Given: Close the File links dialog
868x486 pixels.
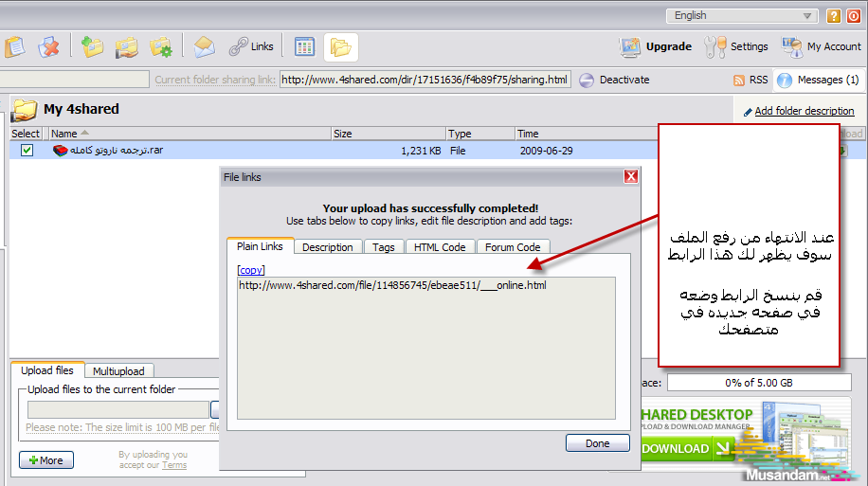Looking at the screenshot, I should (630, 176).
